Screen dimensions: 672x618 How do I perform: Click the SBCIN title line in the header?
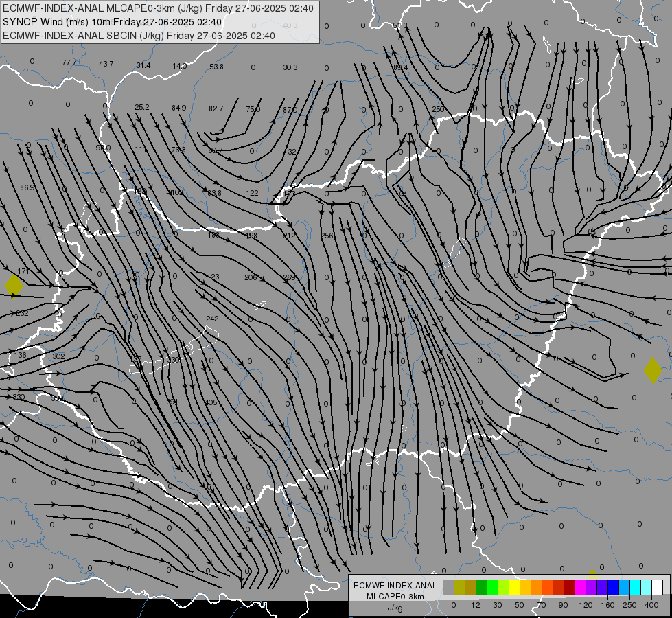tap(139, 36)
